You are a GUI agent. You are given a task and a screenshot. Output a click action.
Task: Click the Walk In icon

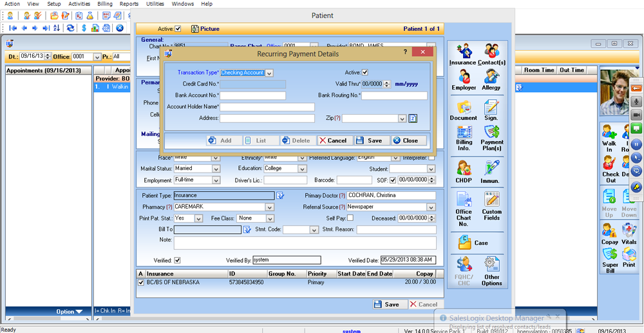tap(609, 139)
